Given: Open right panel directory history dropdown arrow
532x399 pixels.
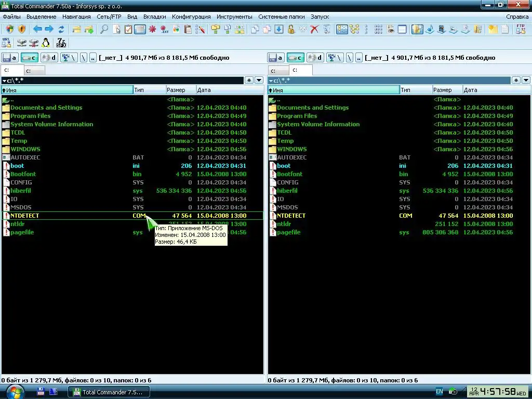Looking at the screenshot, I should pos(526,81).
